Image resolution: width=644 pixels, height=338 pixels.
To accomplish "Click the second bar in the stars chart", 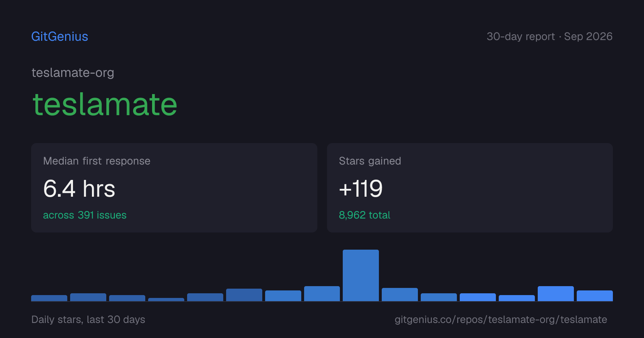I will pos(88,297).
